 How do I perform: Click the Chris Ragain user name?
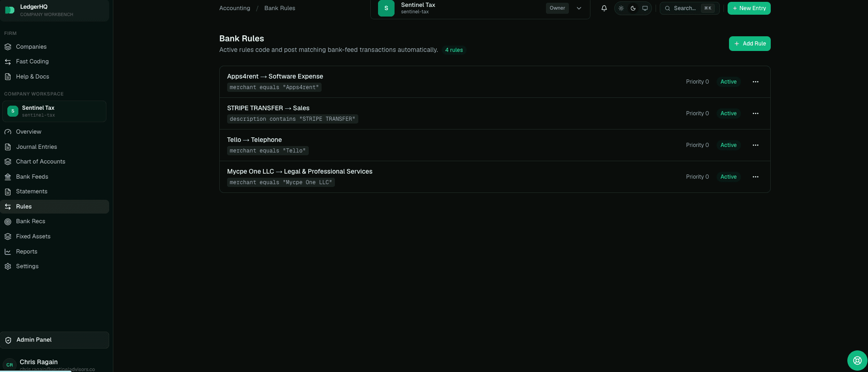coord(39,362)
